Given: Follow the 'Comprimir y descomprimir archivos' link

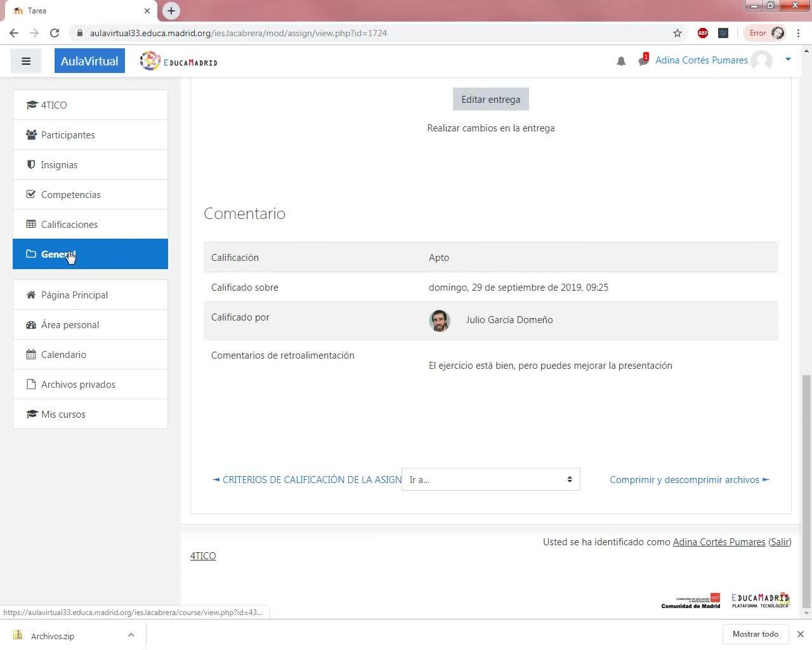Looking at the screenshot, I should coord(690,480).
